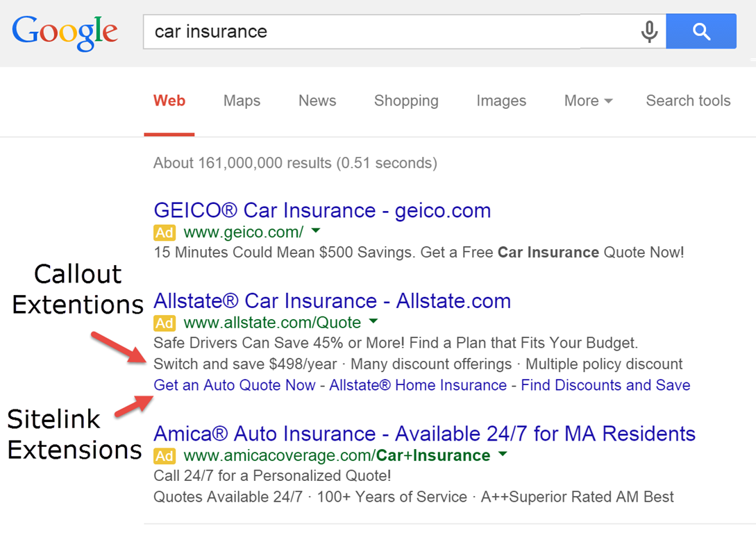Open Get an Auto Quote Now sitelink

tap(235, 385)
